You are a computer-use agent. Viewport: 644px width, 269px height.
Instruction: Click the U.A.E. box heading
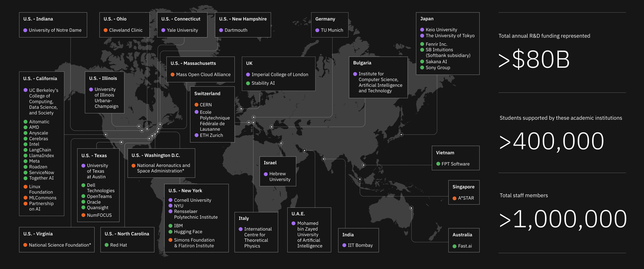[x=298, y=214]
